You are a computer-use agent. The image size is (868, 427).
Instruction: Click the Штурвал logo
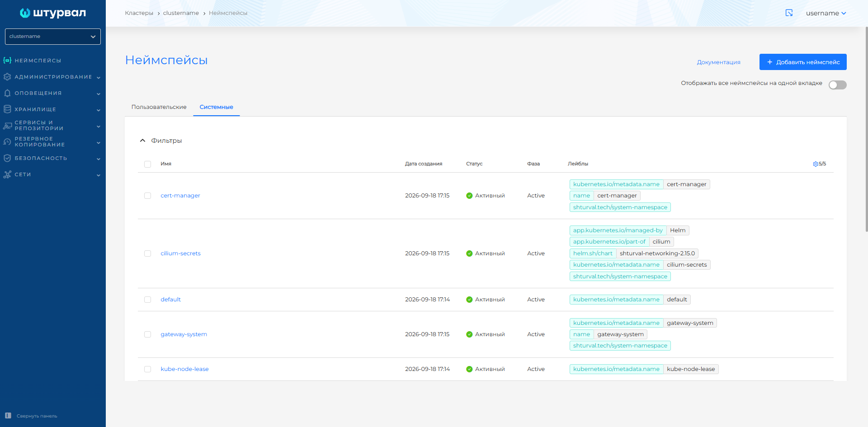(53, 13)
